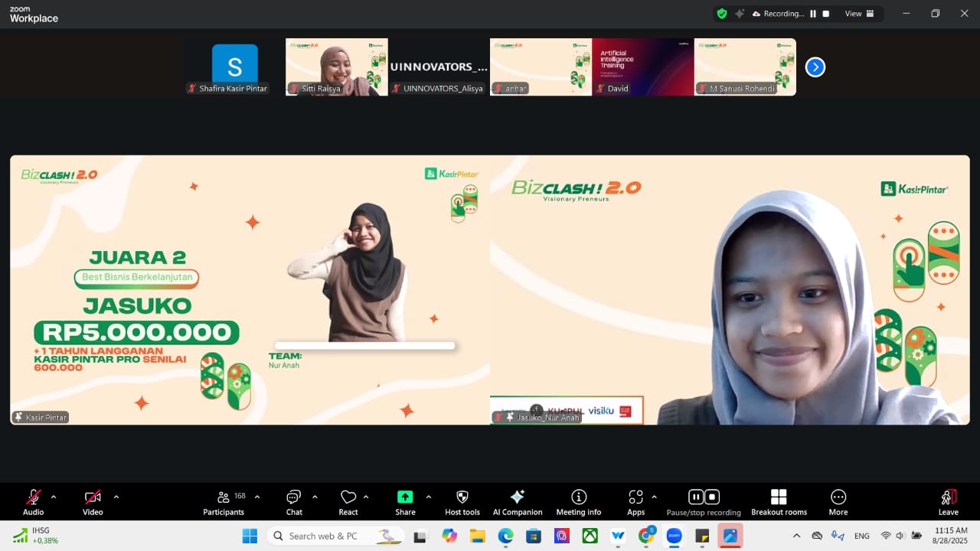Open Google Chrome from the taskbar
980x551 pixels.
point(646,536)
